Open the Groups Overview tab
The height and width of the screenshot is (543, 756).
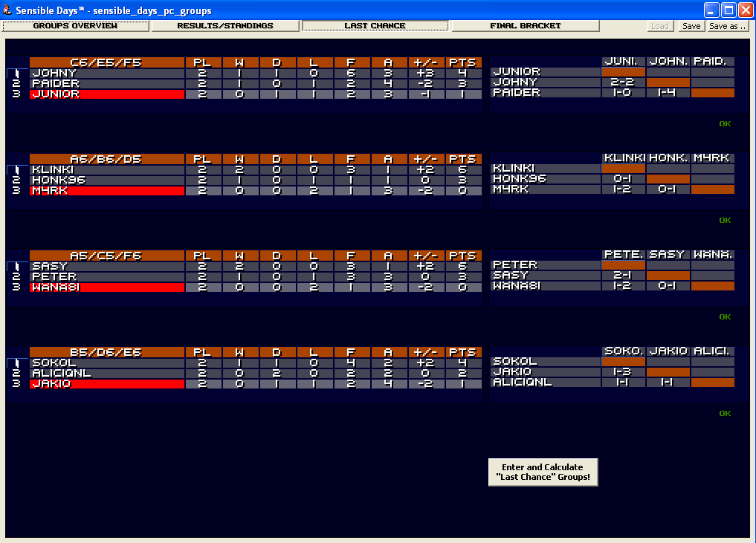(x=76, y=26)
